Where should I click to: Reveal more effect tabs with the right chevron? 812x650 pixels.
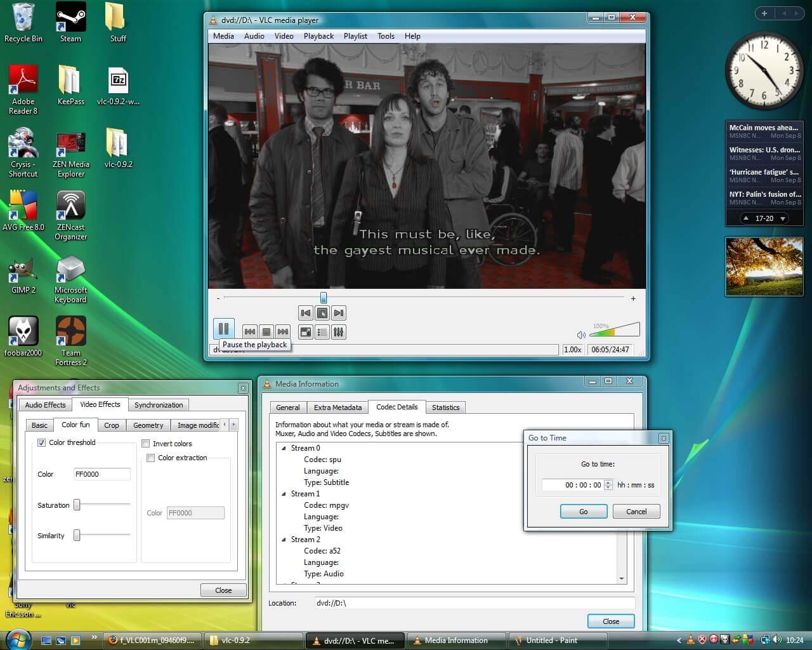(233, 425)
